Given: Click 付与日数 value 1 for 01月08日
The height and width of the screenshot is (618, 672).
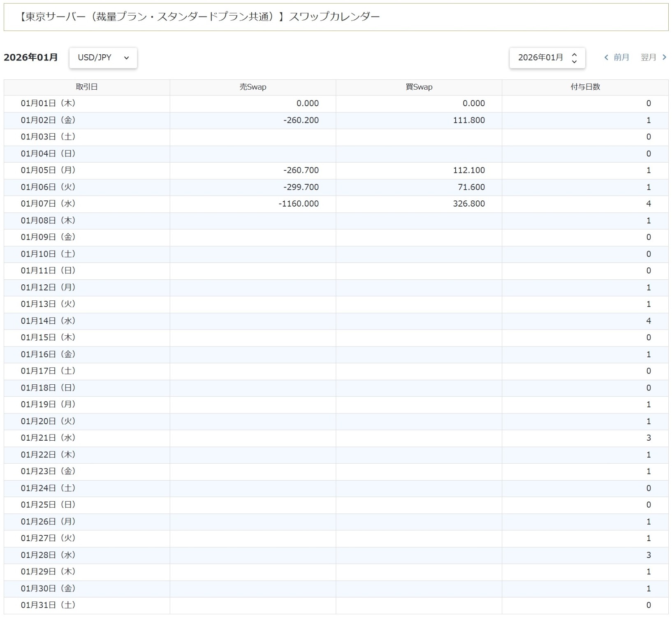Looking at the screenshot, I should 649,221.
